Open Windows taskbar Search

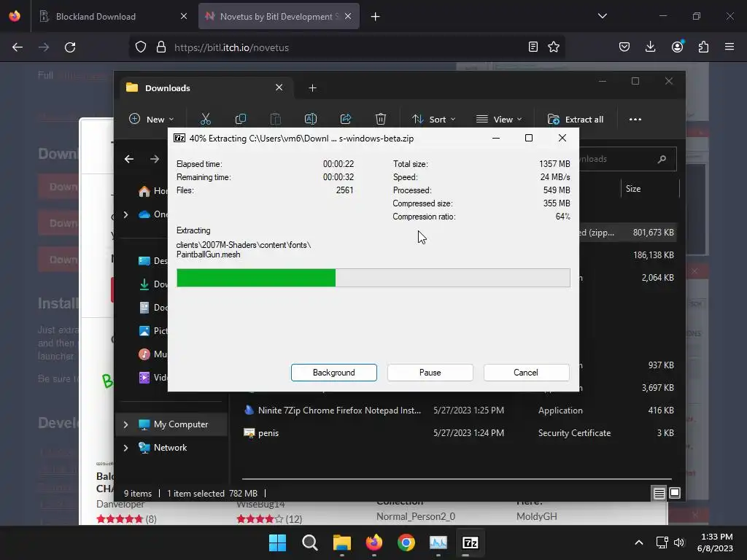click(309, 542)
